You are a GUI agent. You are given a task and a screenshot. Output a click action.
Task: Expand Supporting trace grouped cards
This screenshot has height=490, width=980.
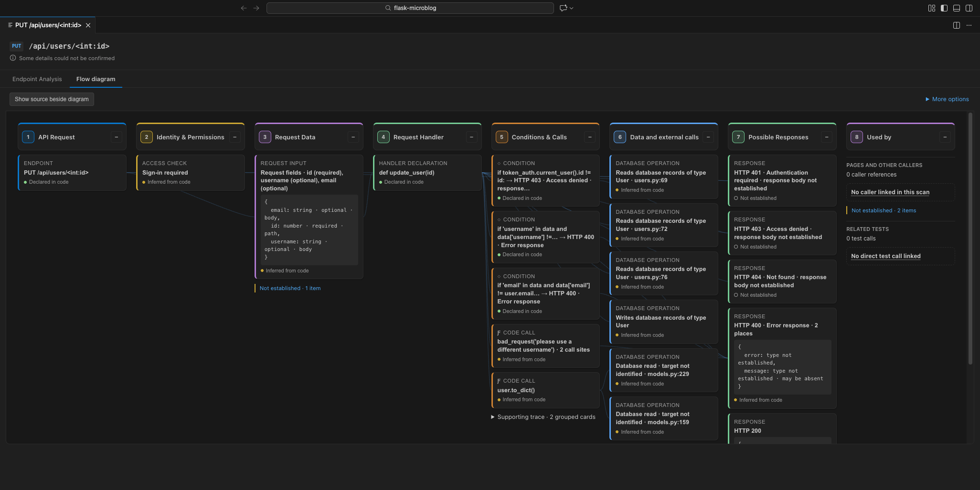point(543,417)
